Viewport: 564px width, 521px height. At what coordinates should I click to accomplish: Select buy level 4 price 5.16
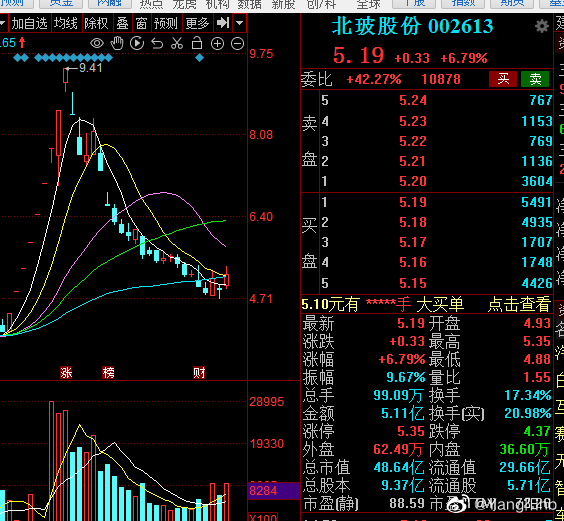(x=413, y=262)
